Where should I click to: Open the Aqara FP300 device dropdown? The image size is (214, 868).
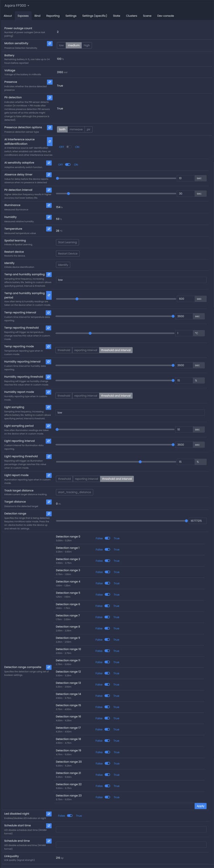(x=17, y=5)
